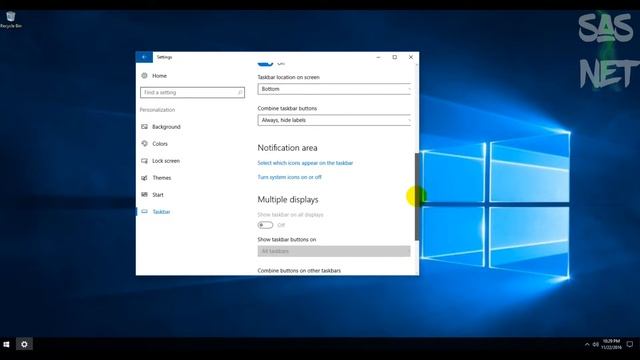Click the Lock screen icon in sidebar
Screen dimensions: 640x360
click(144, 161)
